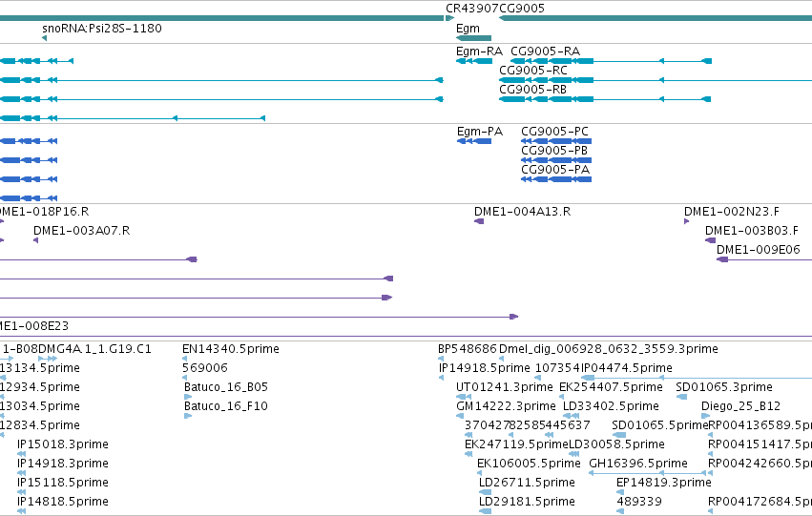Select the CG9005-RA transcript glyph
Screen dimensions: 812x516
tap(611, 61)
